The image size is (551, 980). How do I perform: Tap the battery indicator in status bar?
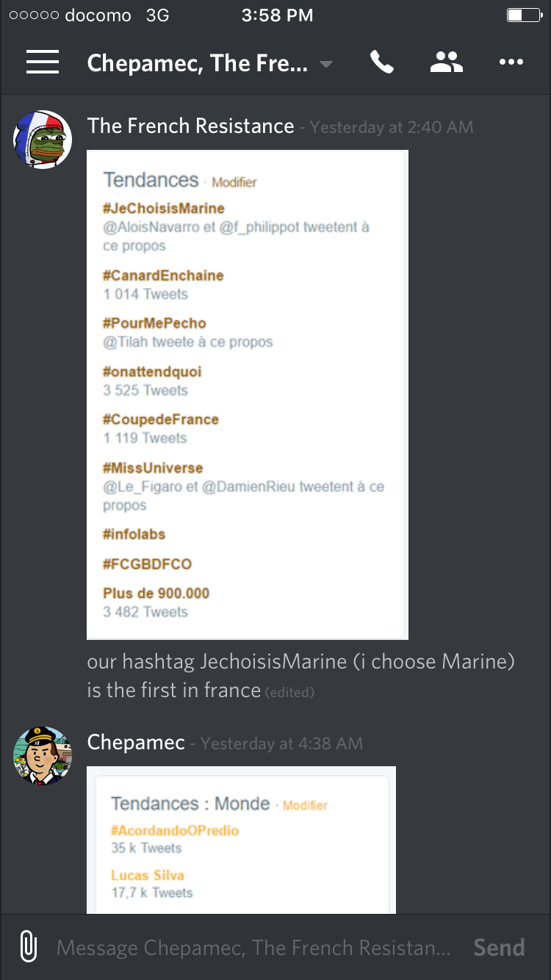click(x=524, y=15)
